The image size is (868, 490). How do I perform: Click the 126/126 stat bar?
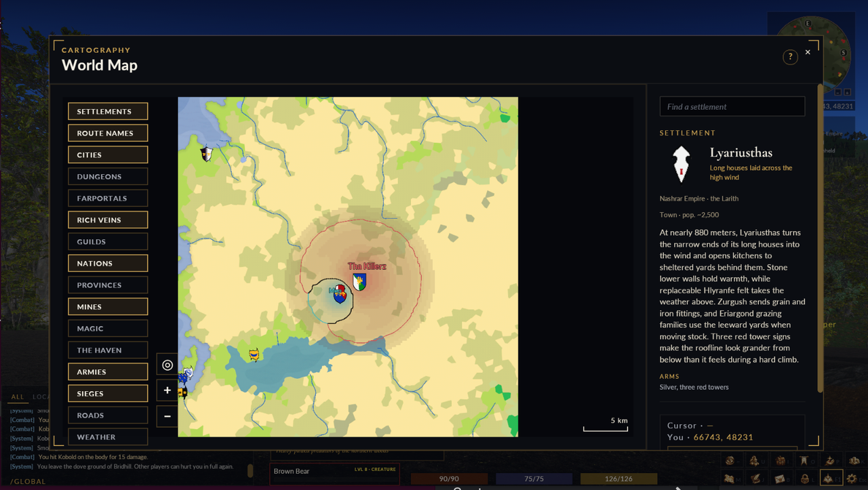[x=618, y=478]
